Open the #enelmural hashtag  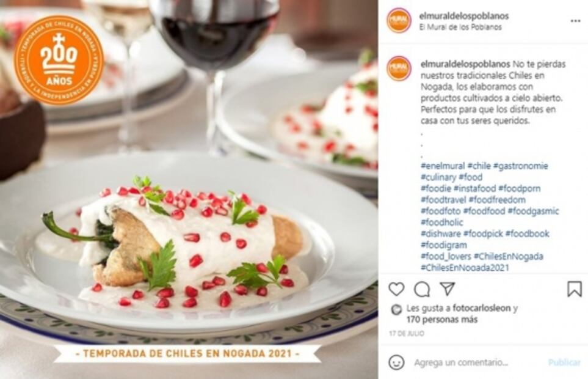443,166
